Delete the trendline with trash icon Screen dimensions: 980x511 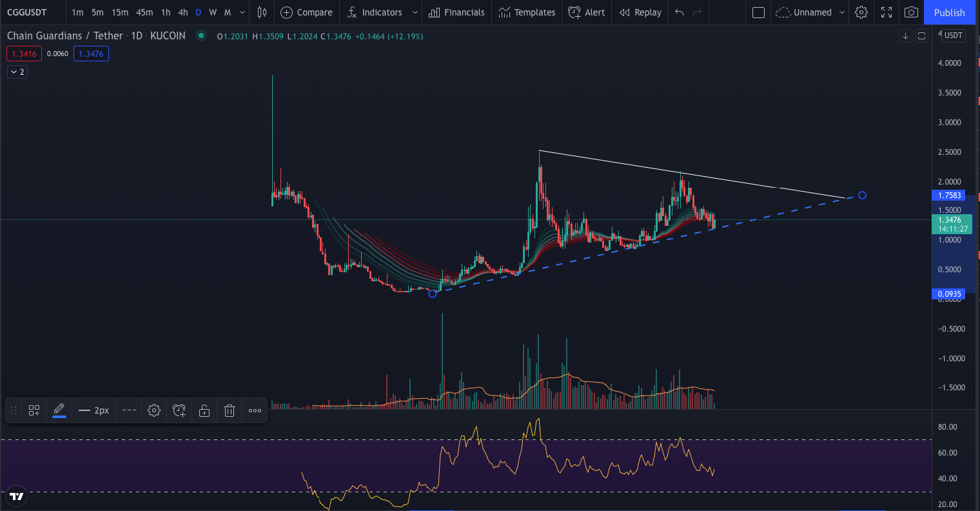[x=230, y=410]
